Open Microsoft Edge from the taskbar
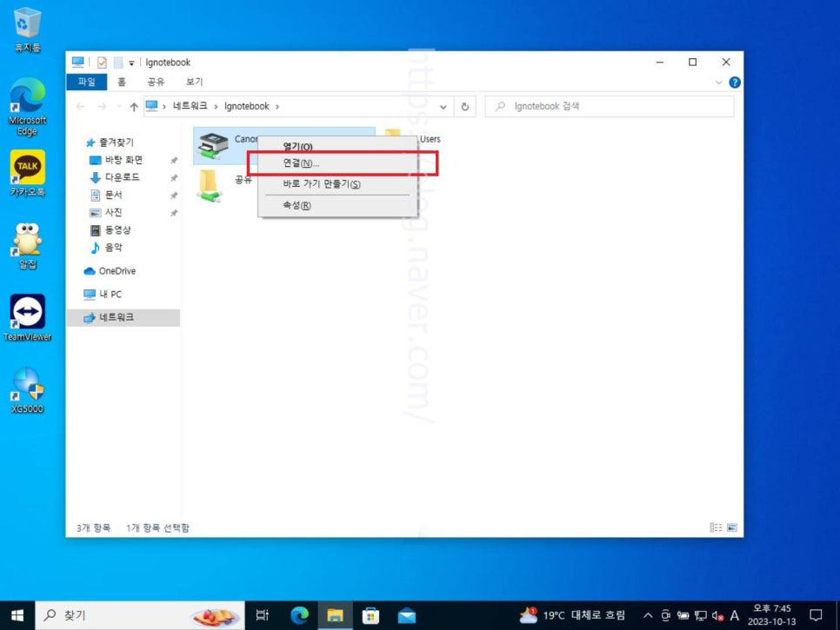840x630 pixels. (299, 615)
